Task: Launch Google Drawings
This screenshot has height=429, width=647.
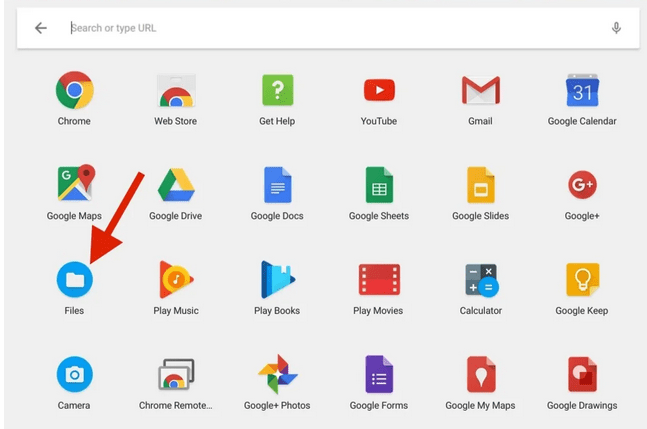Action: pyautogui.click(x=582, y=374)
